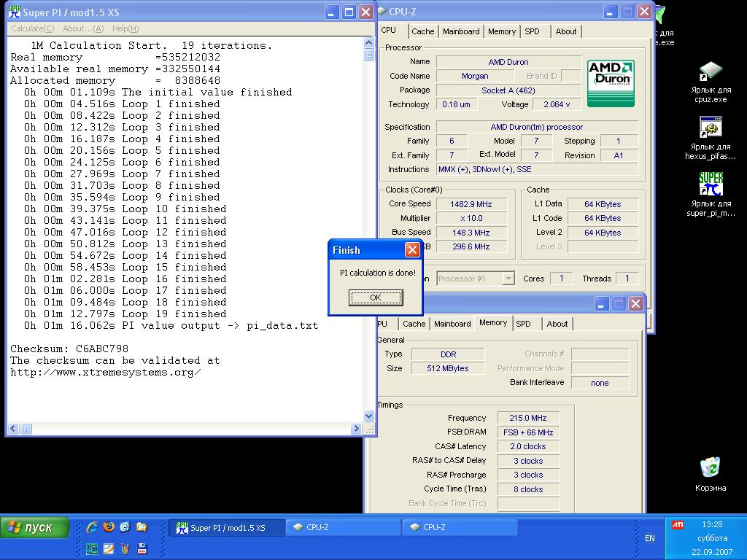Click the Checksum: C6ABC798 line
Screen dimensions: 747x560
coord(69,349)
